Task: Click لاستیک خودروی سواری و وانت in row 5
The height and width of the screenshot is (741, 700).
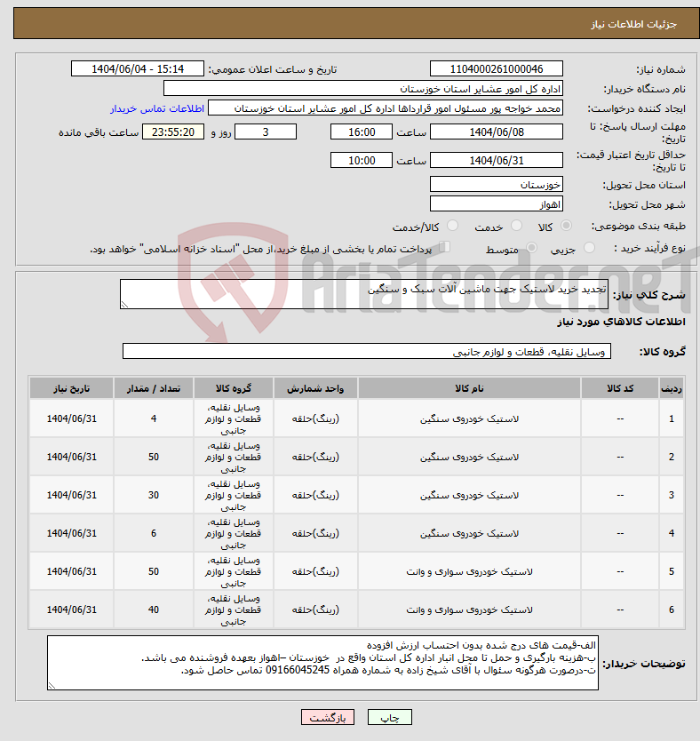Action: tap(469, 572)
